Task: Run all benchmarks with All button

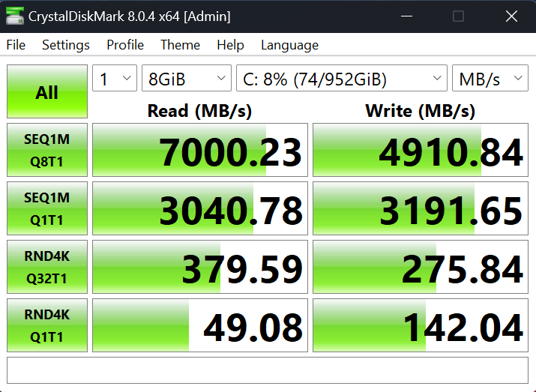Action: click(47, 91)
